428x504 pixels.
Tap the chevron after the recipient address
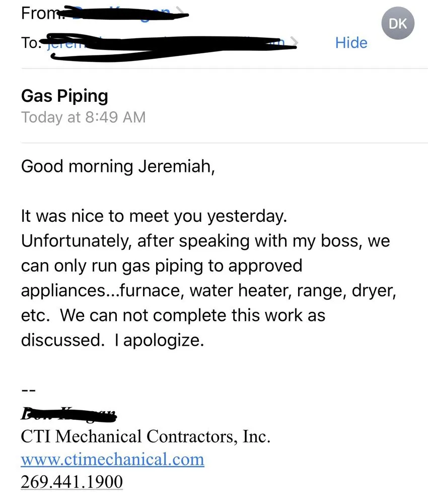(295, 42)
